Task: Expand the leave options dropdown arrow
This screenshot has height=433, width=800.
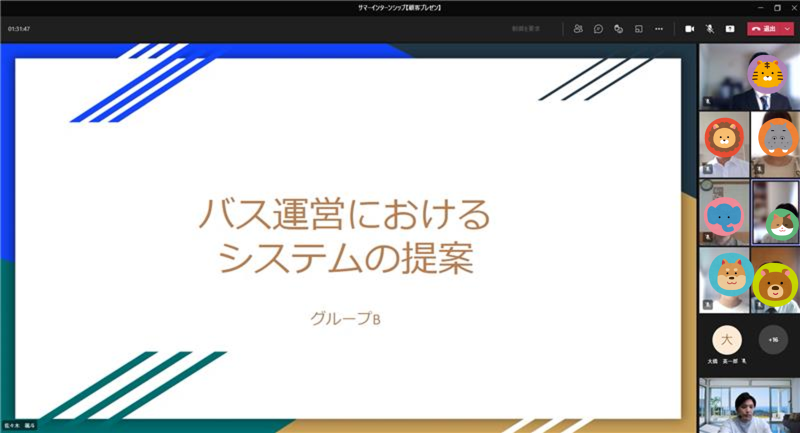Action: (x=788, y=29)
